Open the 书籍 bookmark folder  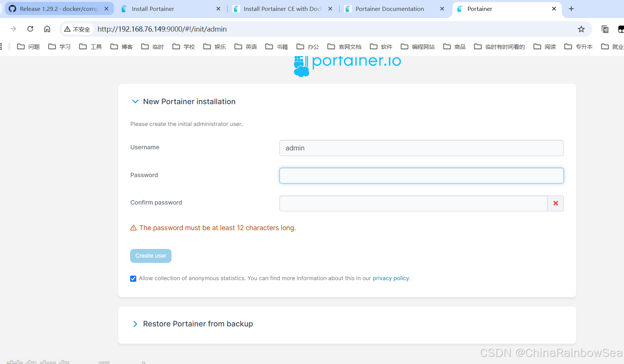click(277, 47)
